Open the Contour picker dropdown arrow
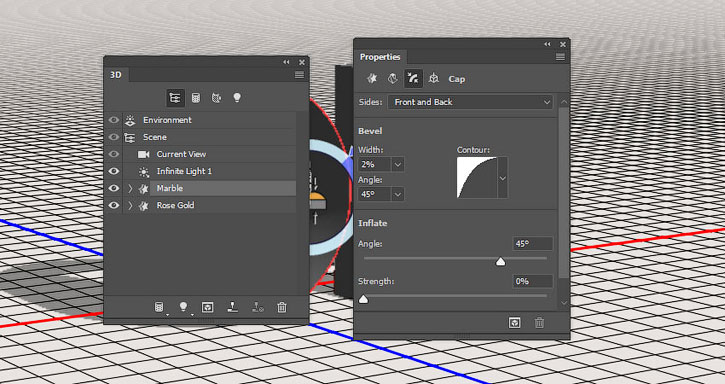The height and width of the screenshot is (384, 725). tap(503, 178)
